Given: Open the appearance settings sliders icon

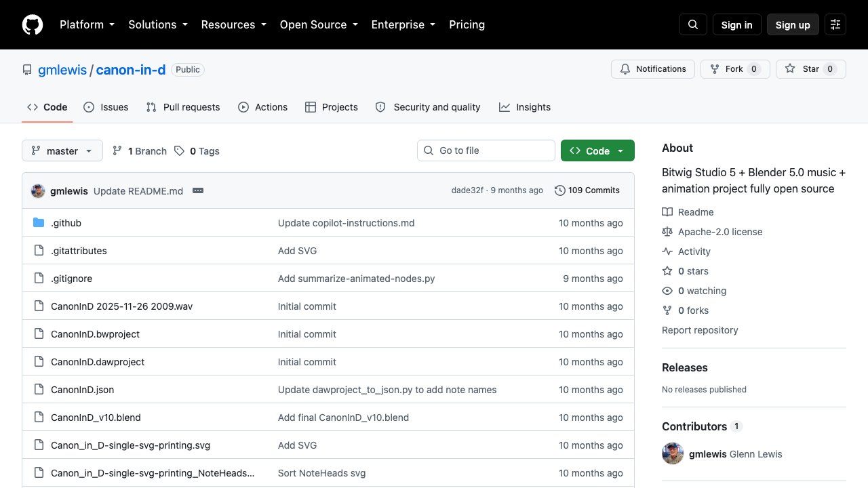Looking at the screenshot, I should click(835, 24).
